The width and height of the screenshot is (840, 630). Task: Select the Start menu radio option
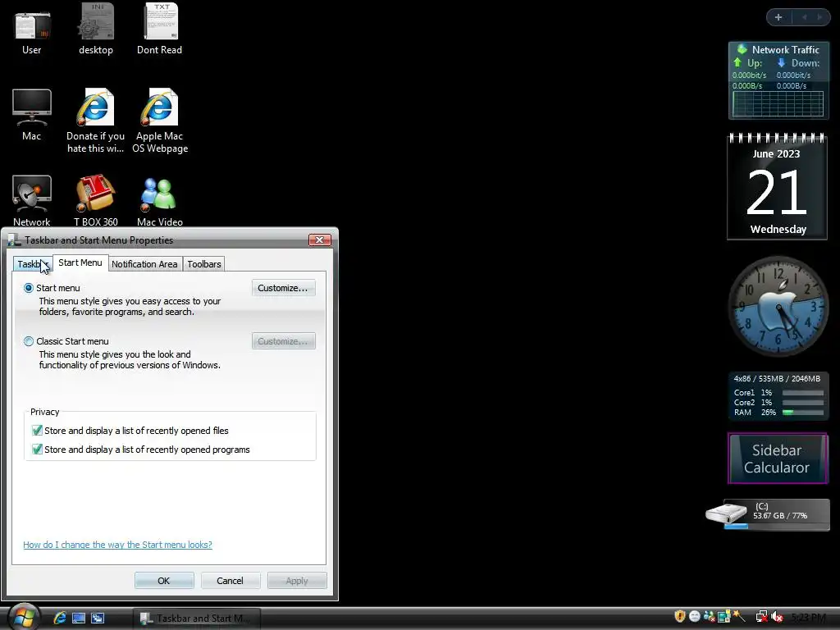[x=29, y=288]
